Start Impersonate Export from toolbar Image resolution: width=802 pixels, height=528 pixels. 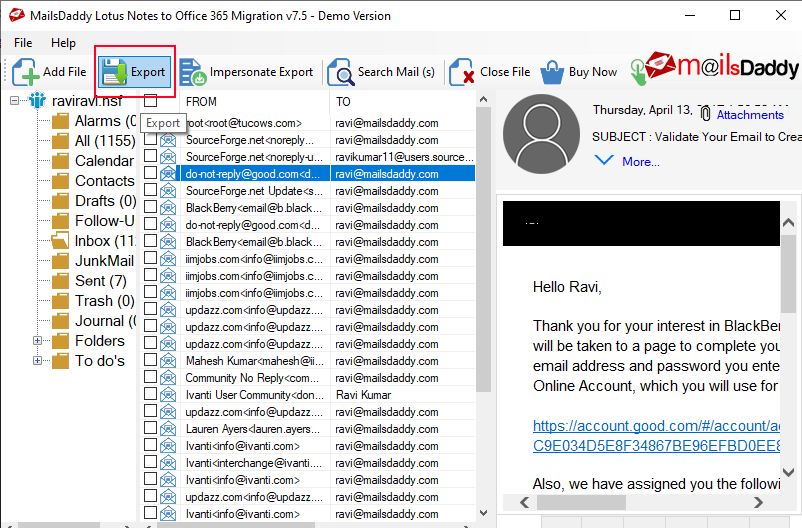click(x=246, y=72)
